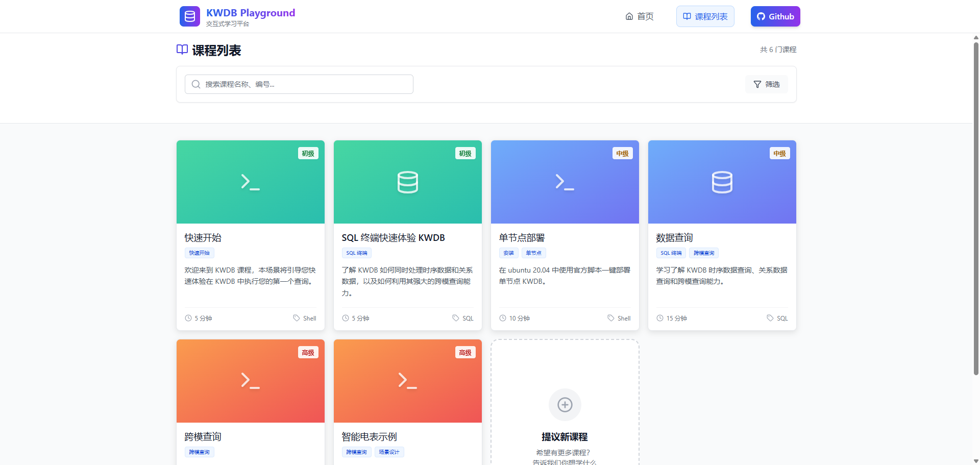Click the 安装 tag on 单节点部署 card
The image size is (980, 465).
(x=509, y=253)
